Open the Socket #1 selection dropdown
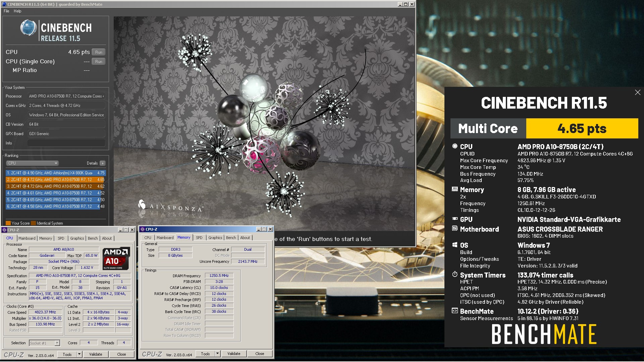Screen dimensions: 644x362 (45, 343)
